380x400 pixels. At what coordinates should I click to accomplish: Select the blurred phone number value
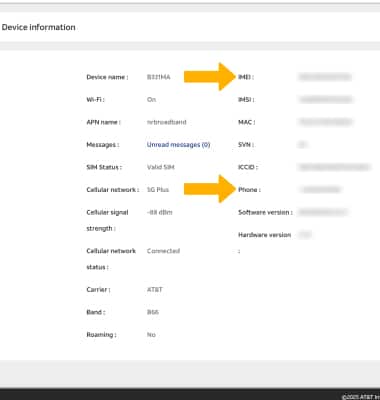click(321, 190)
